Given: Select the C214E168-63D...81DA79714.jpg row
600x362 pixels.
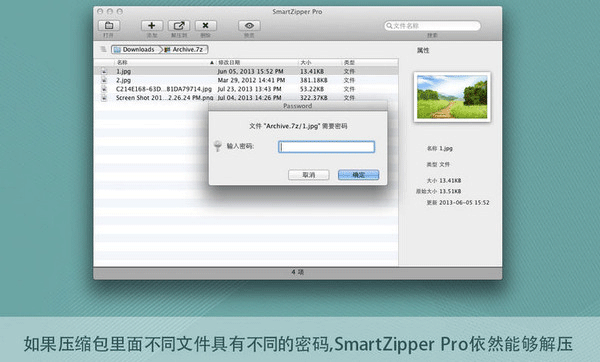Looking at the screenshot, I should click(x=246, y=89).
